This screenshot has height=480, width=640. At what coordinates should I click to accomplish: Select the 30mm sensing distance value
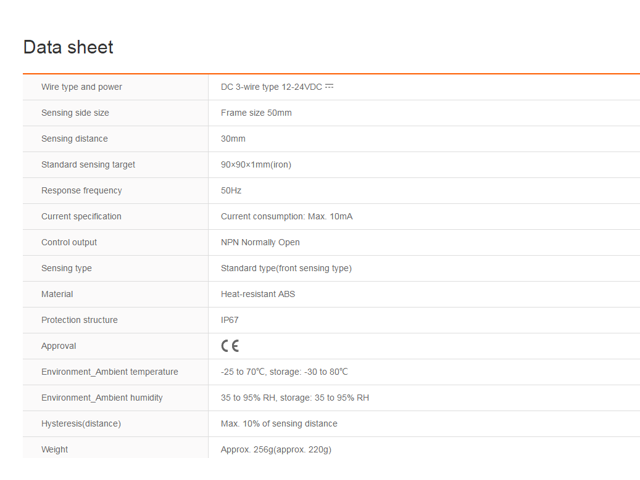click(233, 139)
